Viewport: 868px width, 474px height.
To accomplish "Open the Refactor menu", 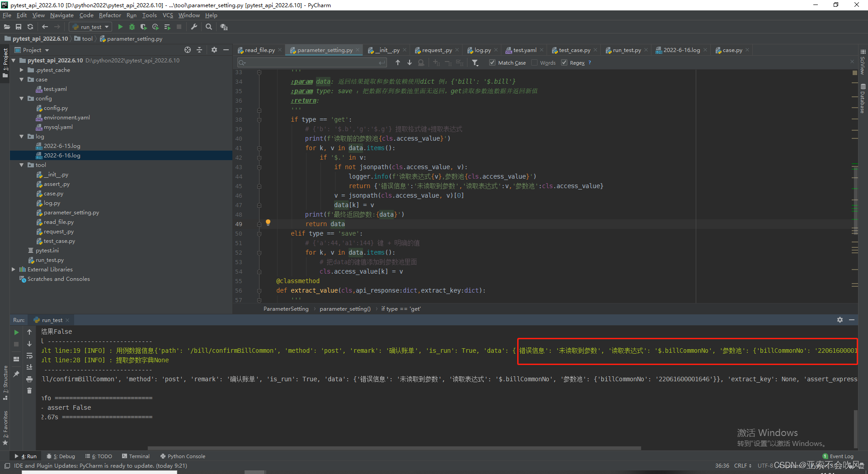I will (110, 15).
